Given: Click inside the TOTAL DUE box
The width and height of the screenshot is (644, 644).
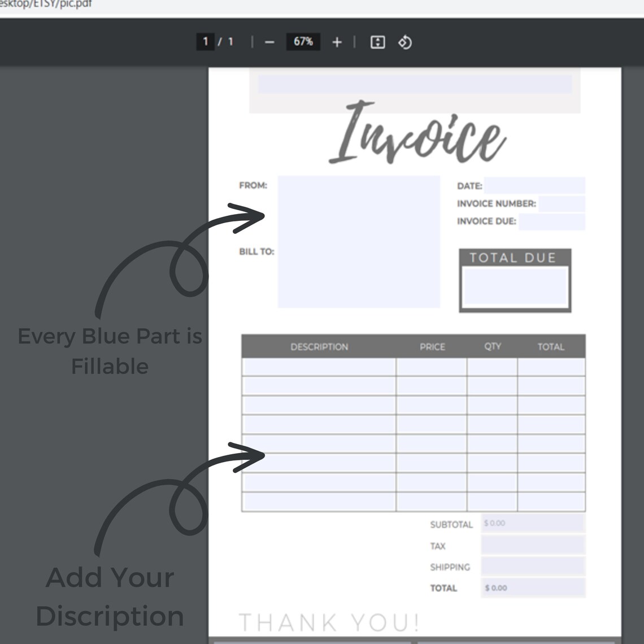Looking at the screenshot, I should (515, 285).
